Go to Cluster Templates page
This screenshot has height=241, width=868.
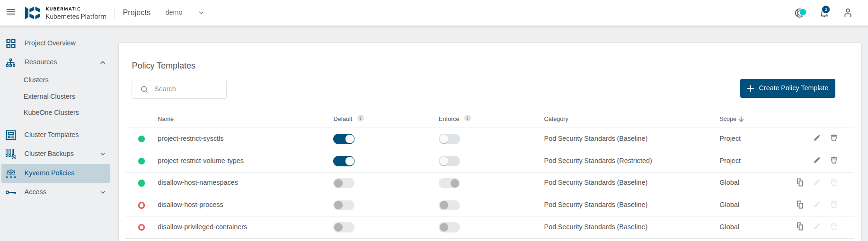[52, 135]
